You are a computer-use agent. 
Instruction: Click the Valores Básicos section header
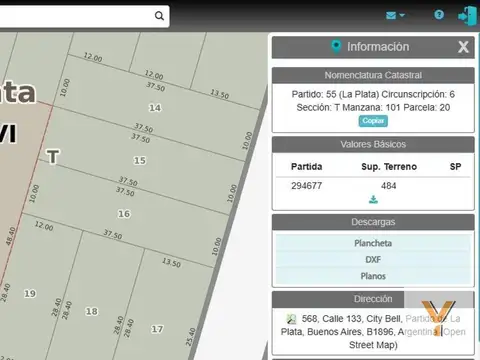[373, 144]
